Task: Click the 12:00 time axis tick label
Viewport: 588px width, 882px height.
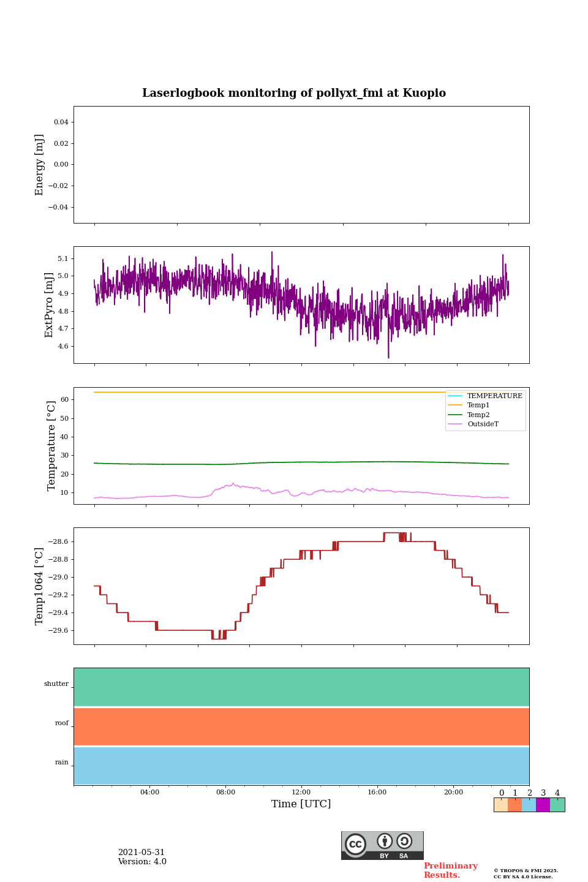Action: click(x=301, y=792)
